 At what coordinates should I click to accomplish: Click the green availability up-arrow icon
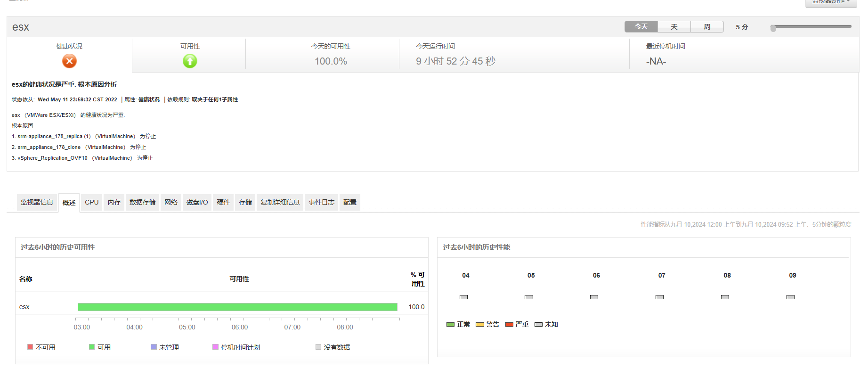click(x=190, y=61)
